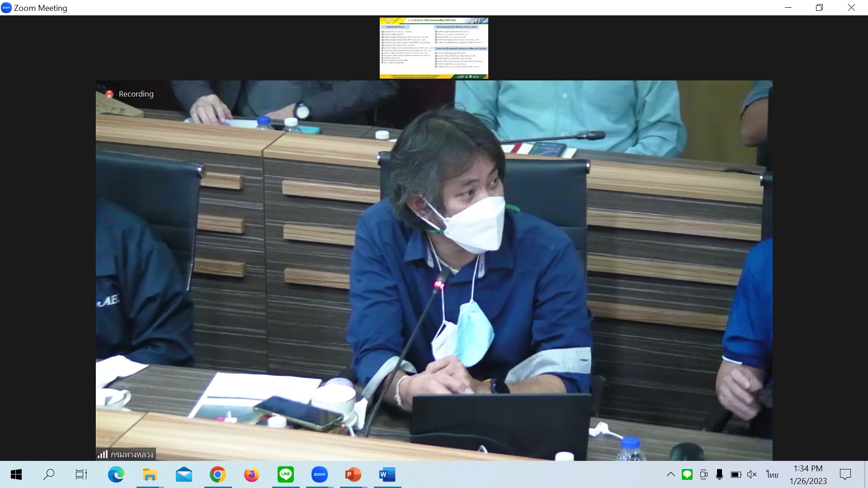Viewport: 868px width, 488px height.
Task: Click the battery status tray icon
Action: 736,474
